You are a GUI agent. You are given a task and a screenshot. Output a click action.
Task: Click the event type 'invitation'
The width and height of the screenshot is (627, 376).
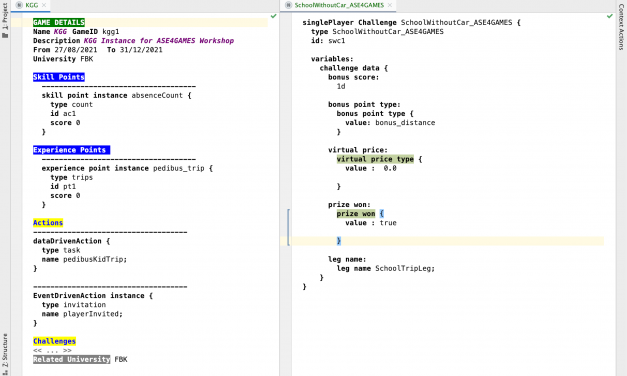pos(84,305)
